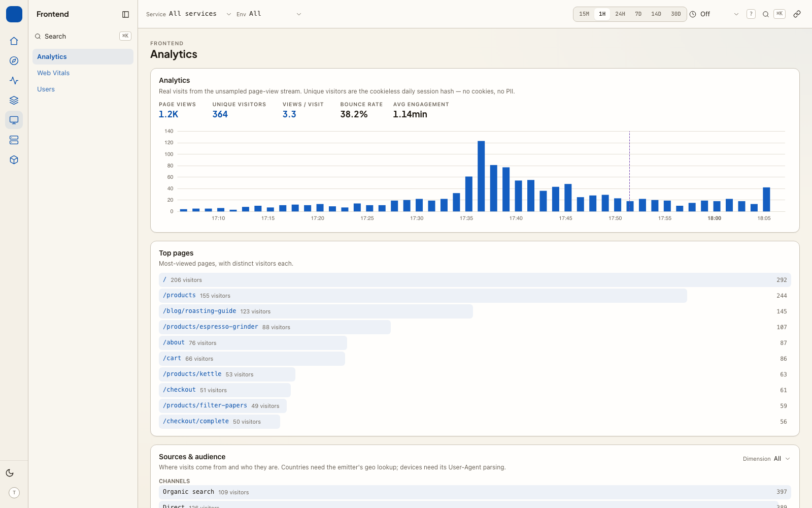Collapse the sidebar panel icon

[x=126, y=14]
